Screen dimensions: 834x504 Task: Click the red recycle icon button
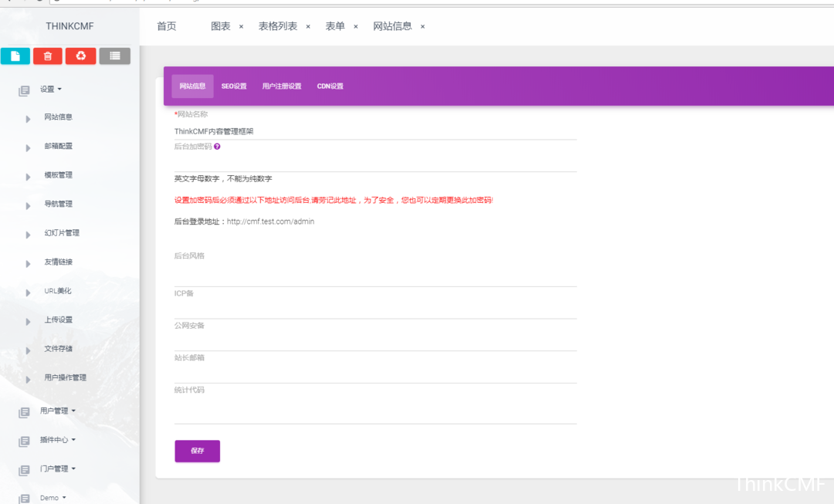click(81, 56)
